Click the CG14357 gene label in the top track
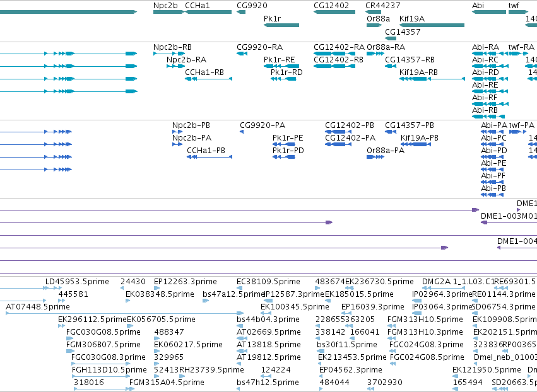The image size is (537, 392). click(x=403, y=32)
